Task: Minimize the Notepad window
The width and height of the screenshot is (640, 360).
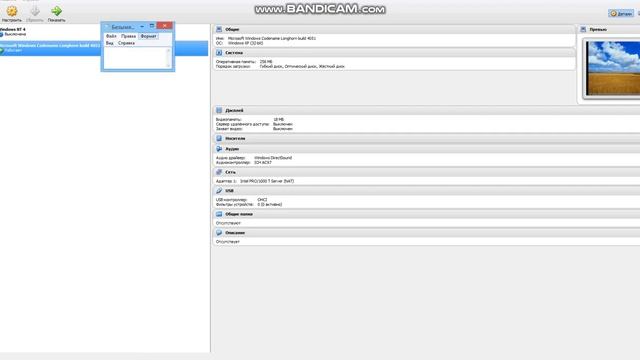Action: tap(142, 26)
